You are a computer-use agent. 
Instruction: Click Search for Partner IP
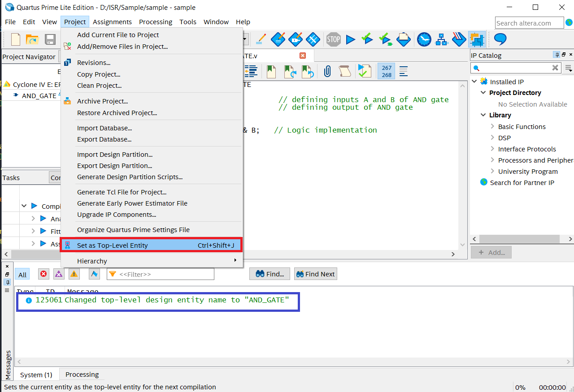coord(522,182)
